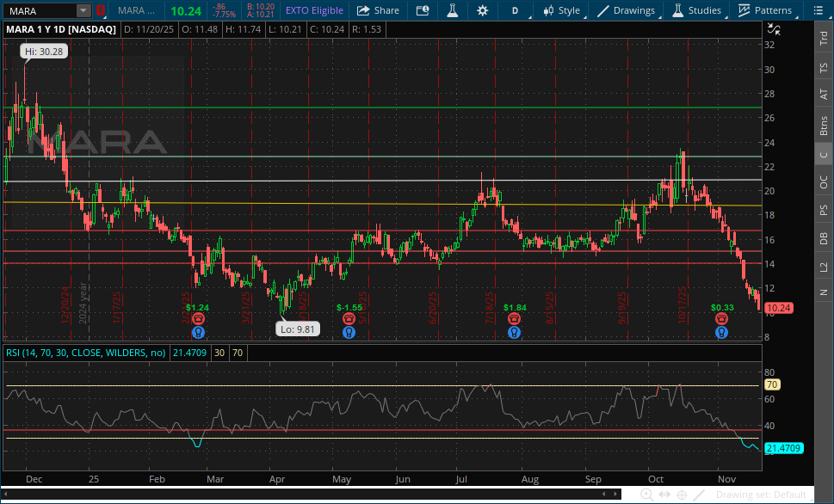
Task: Click the $-1.55 earnings value
Action: [x=349, y=308]
